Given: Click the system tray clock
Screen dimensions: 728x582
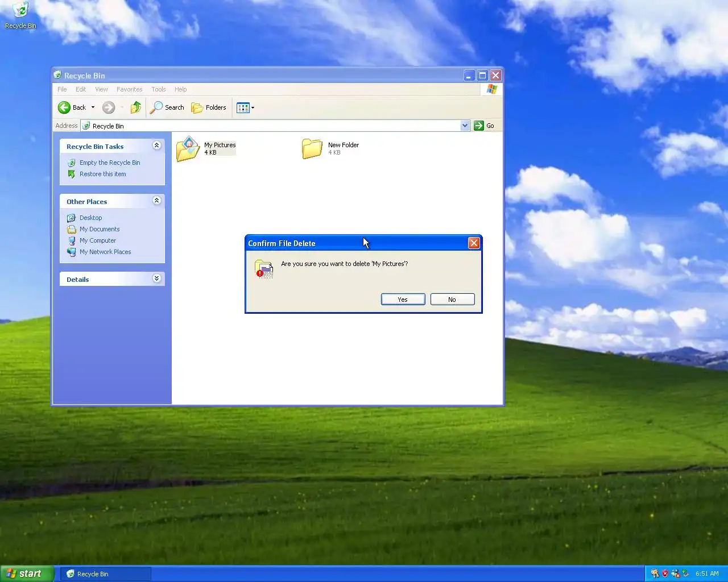Looking at the screenshot, I should (x=707, y=573).
